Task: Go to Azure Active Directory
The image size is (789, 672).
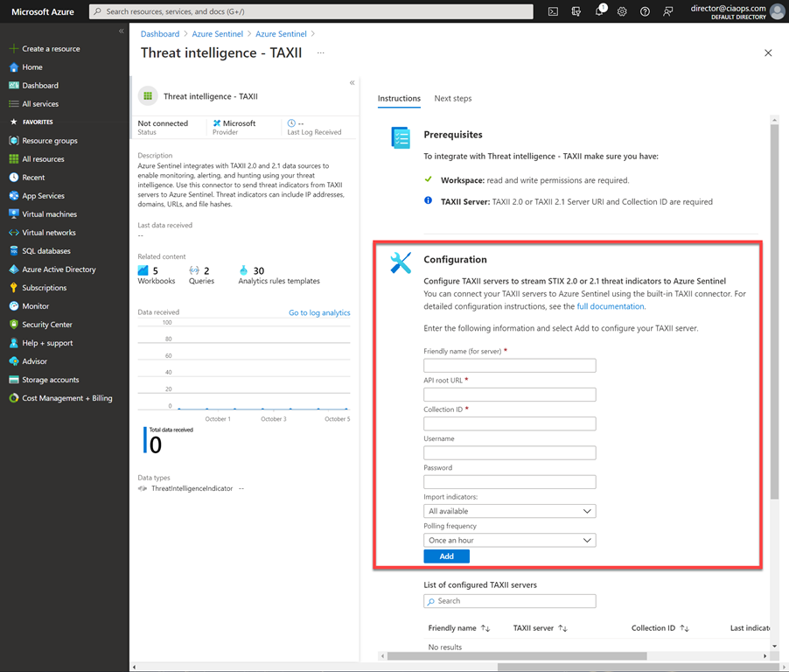Action: [59, 269]
